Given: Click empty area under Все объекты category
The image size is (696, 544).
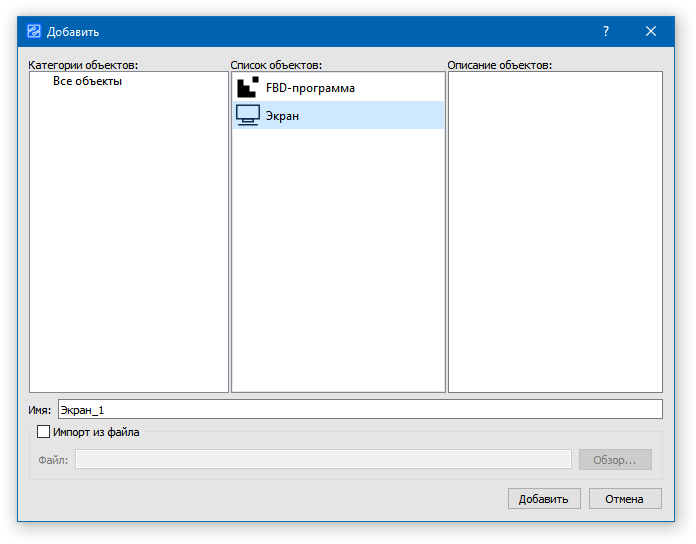Looking at the screenshot, I should [129, 240].
